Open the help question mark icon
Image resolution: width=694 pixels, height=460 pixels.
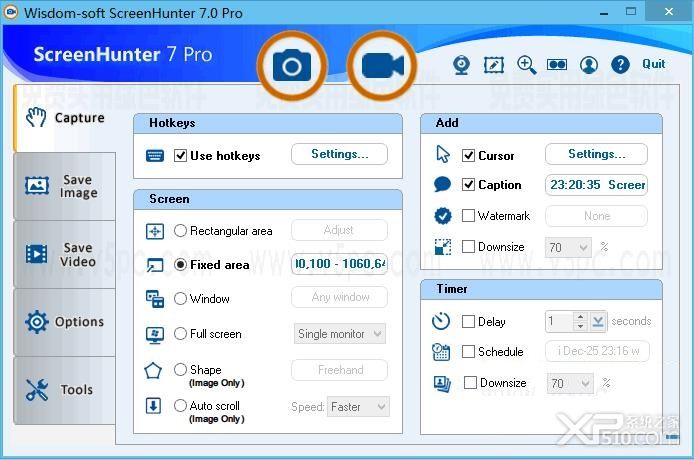620,65
